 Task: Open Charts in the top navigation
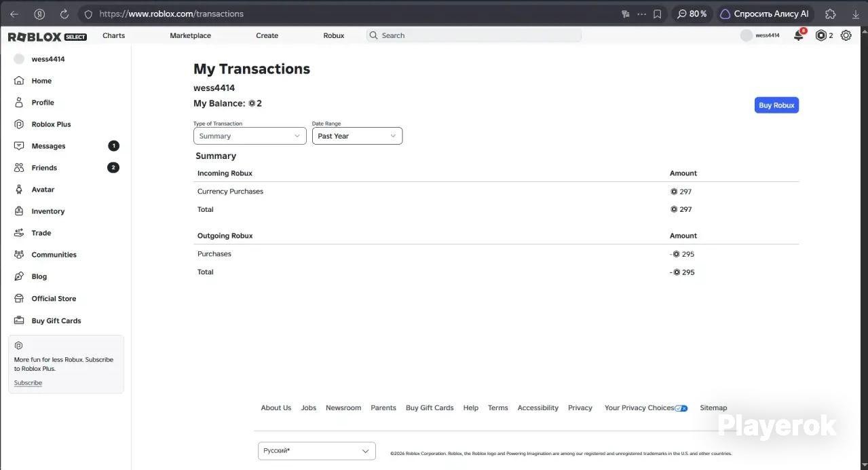(113, 35)
